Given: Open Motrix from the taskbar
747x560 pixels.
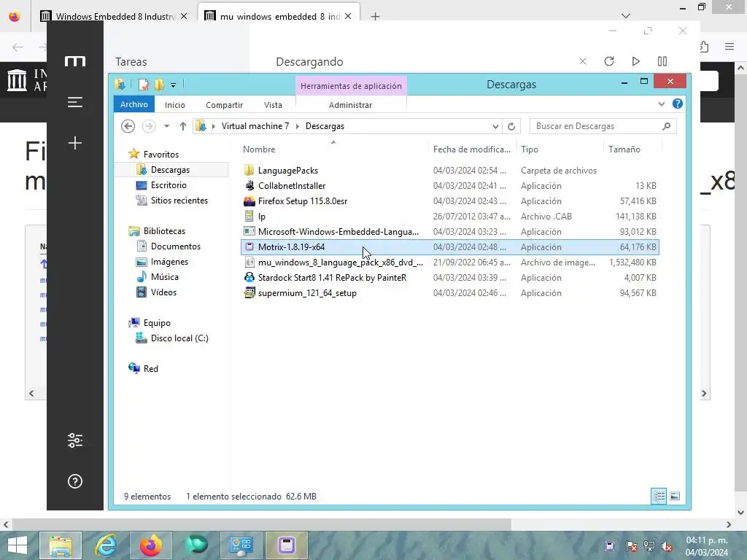Looking at the screenshot, I should point(286,545).
